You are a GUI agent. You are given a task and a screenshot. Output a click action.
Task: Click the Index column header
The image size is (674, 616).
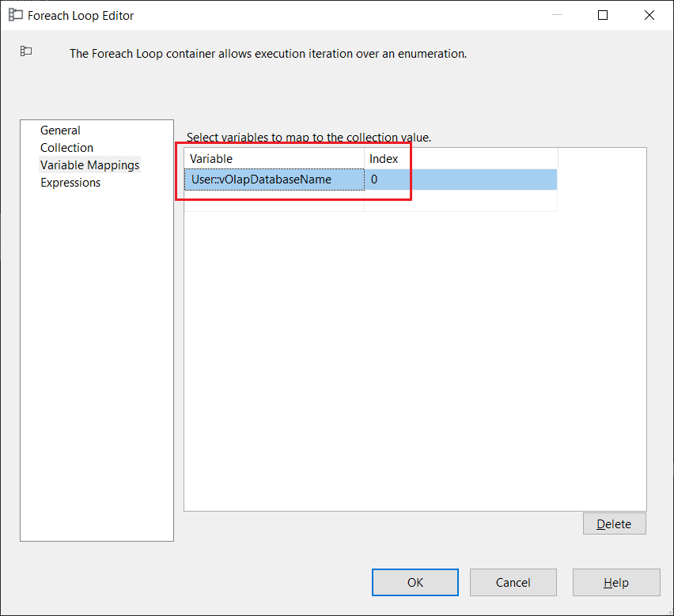tap(460, 159)
